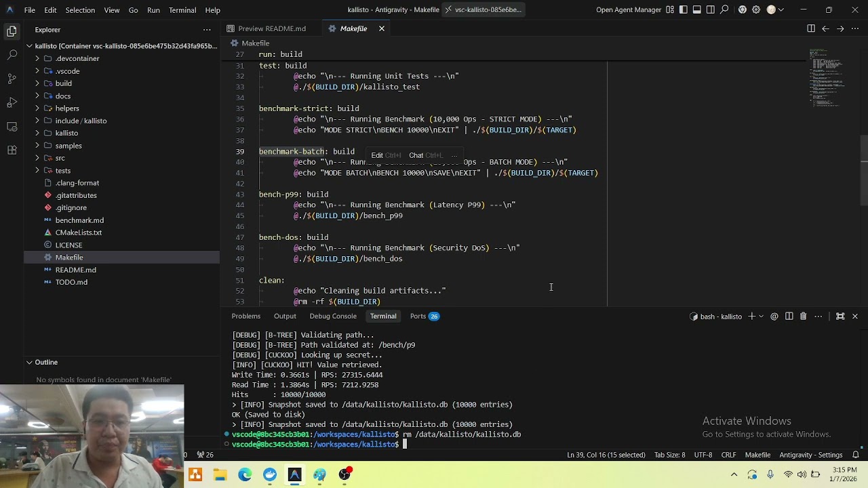Click Antigravity - Settings in status bar

click(811, 455)
